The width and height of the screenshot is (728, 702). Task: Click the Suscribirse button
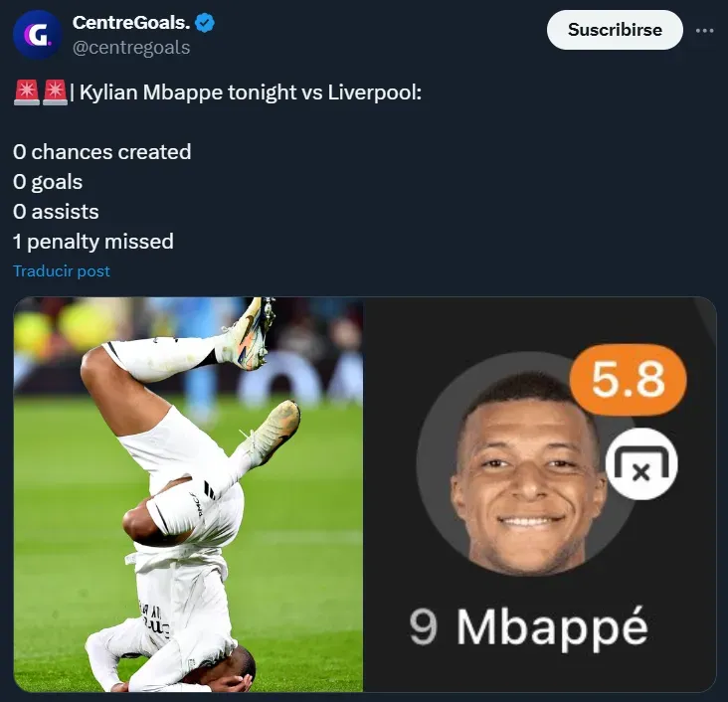click(x=615, y=30)
